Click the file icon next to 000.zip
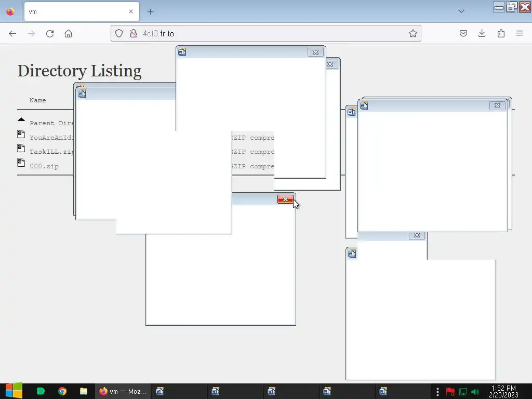The width and height of the screenshot is (532, 399). 21,163
